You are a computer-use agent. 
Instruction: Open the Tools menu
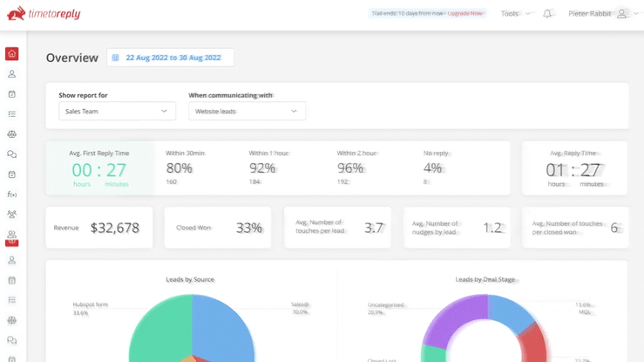point(515,14)
